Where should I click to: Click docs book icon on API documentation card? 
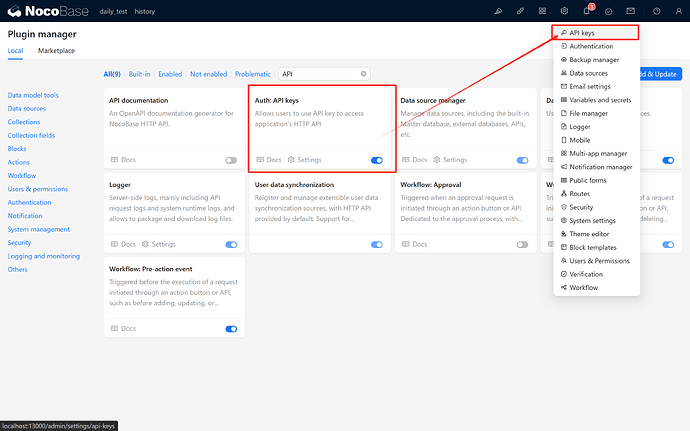[x=114, y=160]
